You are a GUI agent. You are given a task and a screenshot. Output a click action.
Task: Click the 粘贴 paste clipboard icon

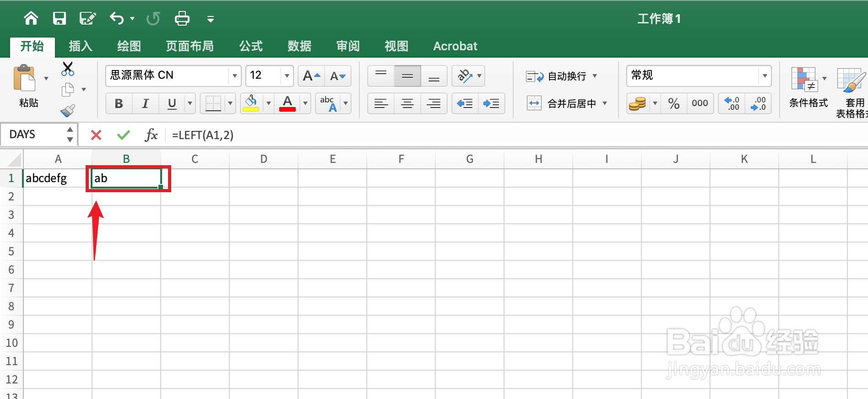tap(25, 79)
